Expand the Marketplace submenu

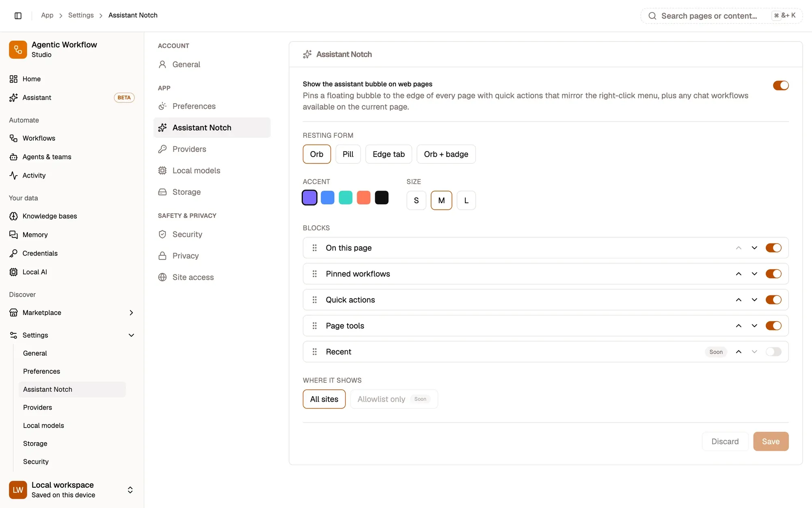point(131,313)
